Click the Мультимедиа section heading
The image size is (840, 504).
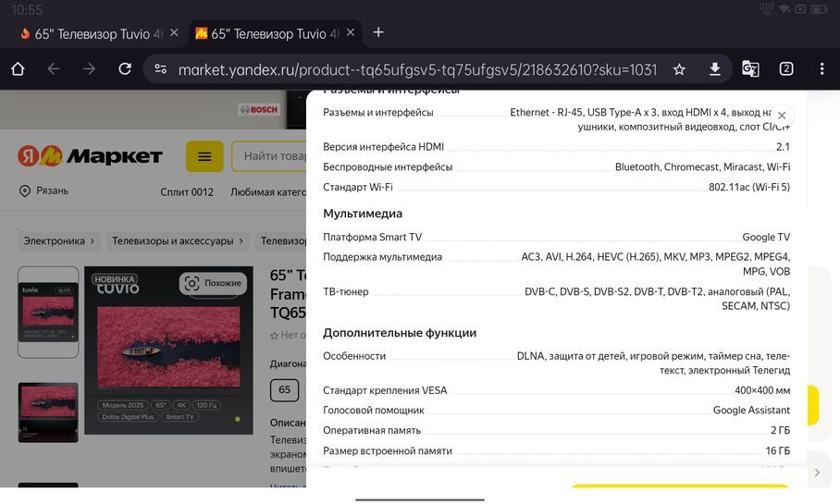[363, 214]
